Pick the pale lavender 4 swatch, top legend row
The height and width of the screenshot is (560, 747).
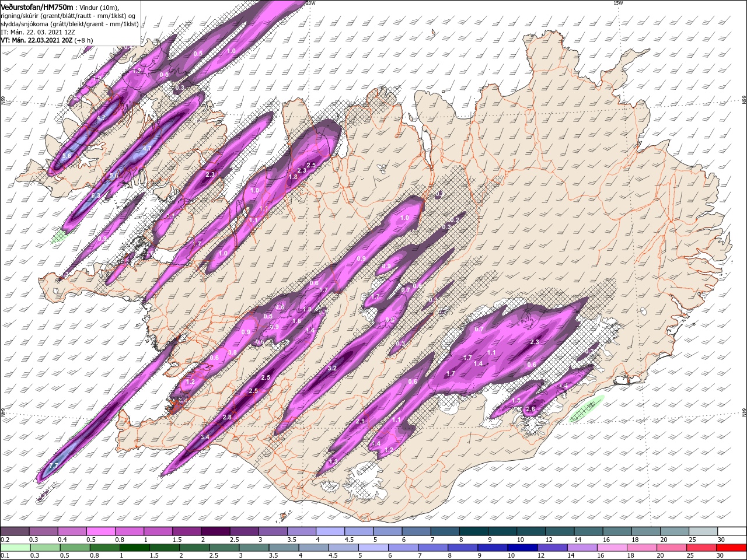(330, 531)
